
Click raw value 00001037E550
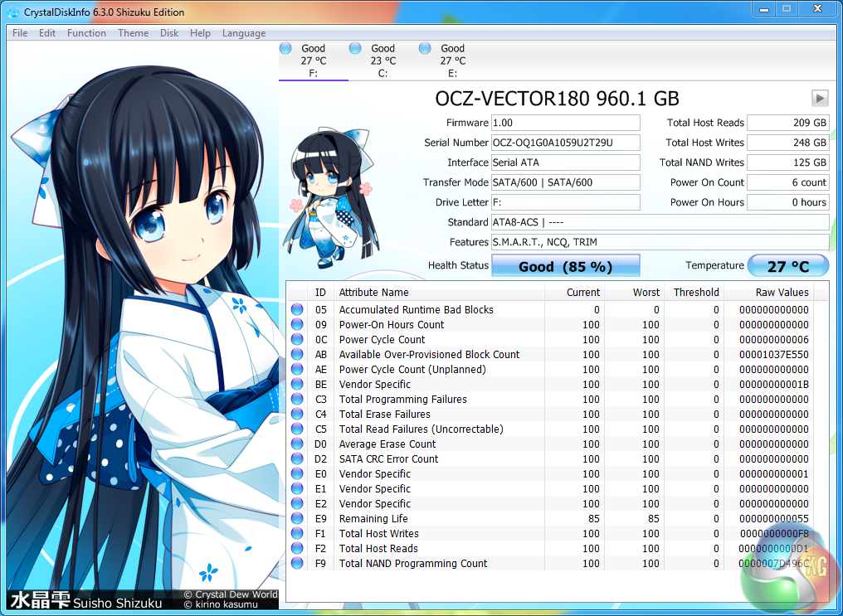coord(773,355)
